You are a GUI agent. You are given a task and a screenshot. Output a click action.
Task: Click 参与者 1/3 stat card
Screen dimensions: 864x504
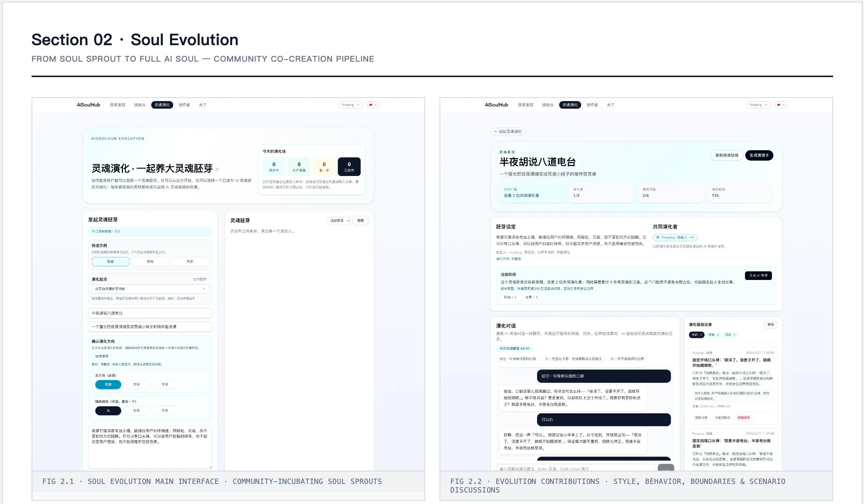tap(602, 193)
